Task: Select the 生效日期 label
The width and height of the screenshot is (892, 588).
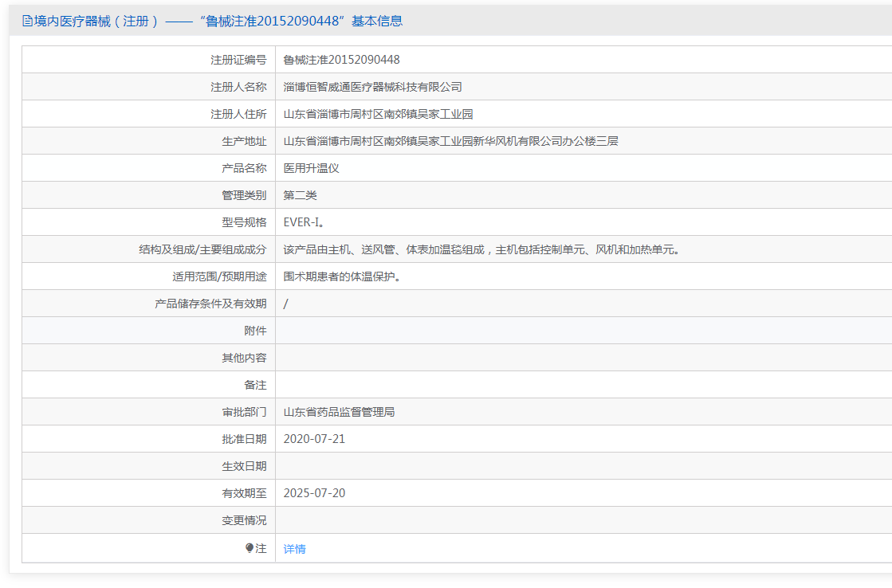Action: coord(244,466)
